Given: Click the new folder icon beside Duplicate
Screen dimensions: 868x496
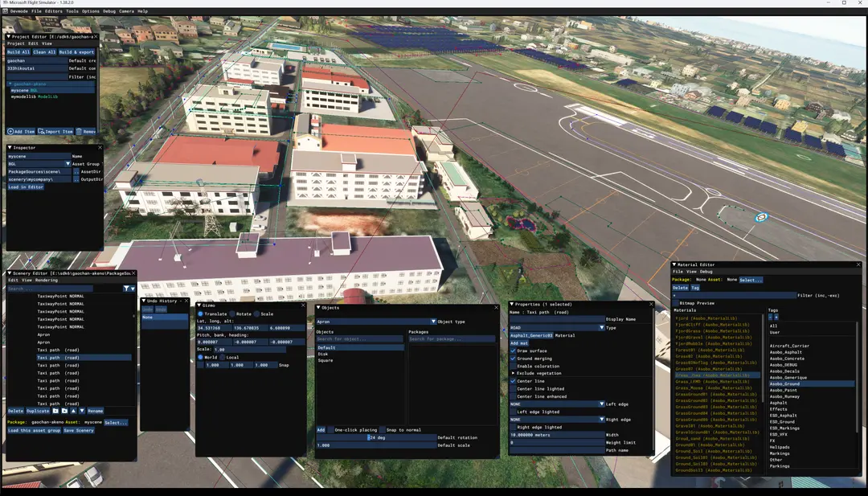Looking at the screenshot, I should [55, 411].
